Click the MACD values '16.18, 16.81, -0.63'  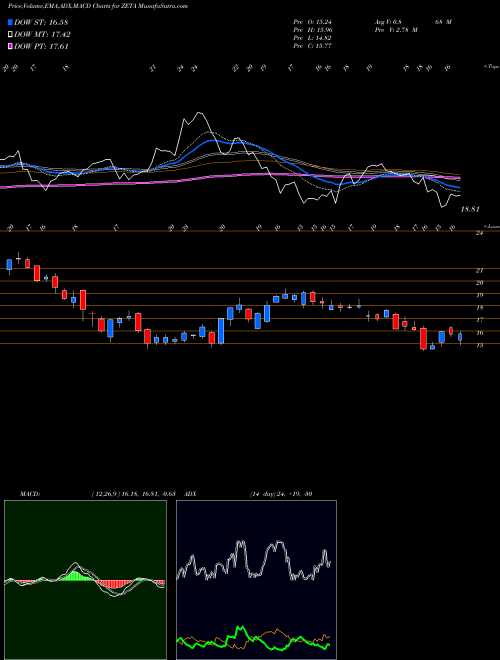pyautogui.click(x=149, y=494)
